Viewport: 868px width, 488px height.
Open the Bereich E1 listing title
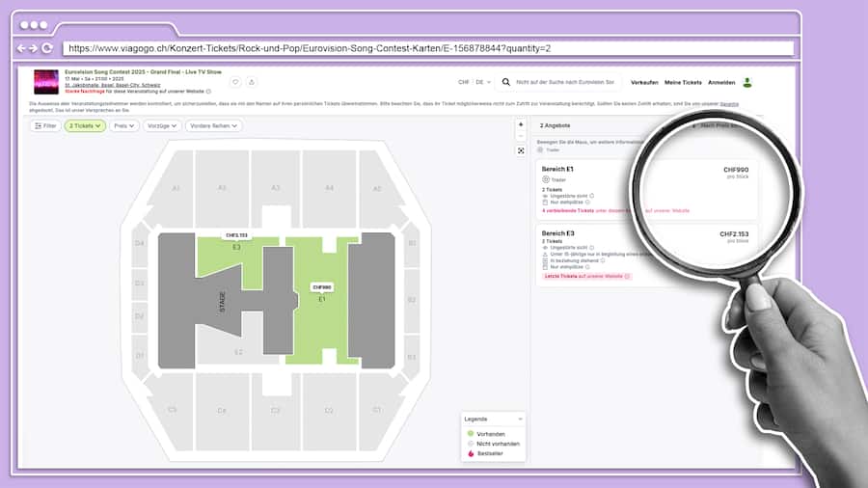click(x=557, y=170)
